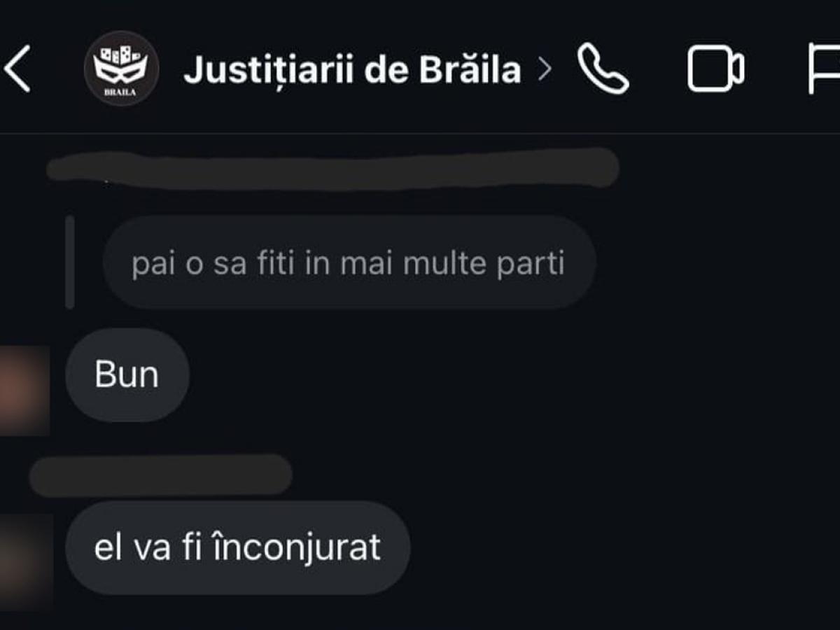This screenshot has height=630, width=840.
Task: Open the Justițiarii de Brăila group avatar
Action: [x=121, y=69]
